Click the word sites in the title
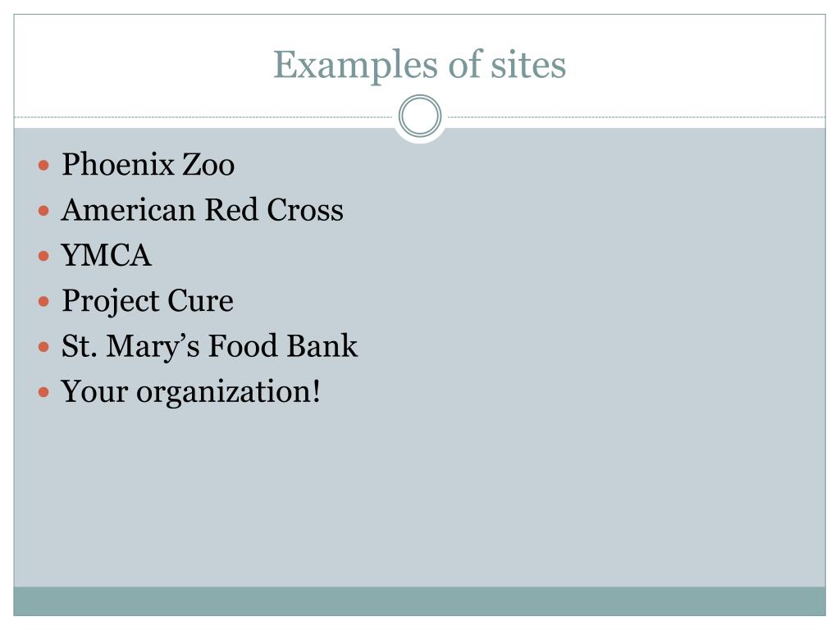Screen dimensions: 840x630 528,66
